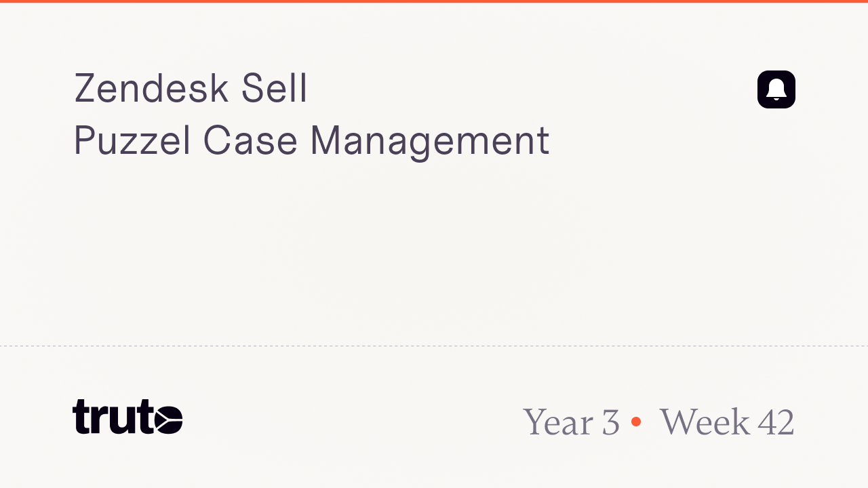Select the 'Zendesk Sell' title line
Viewport: 868px width, 488px height.
[191, 88]
